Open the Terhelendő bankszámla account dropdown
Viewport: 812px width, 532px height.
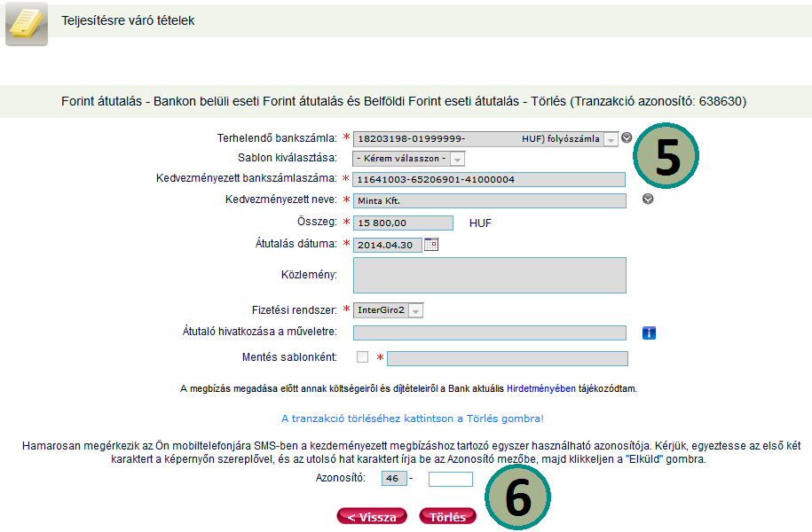point(485,138)
